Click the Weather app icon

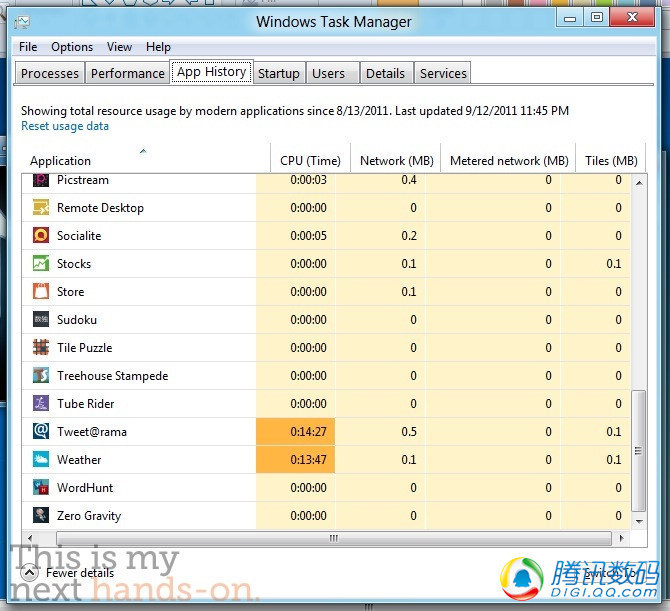click(x=41, y=459)
